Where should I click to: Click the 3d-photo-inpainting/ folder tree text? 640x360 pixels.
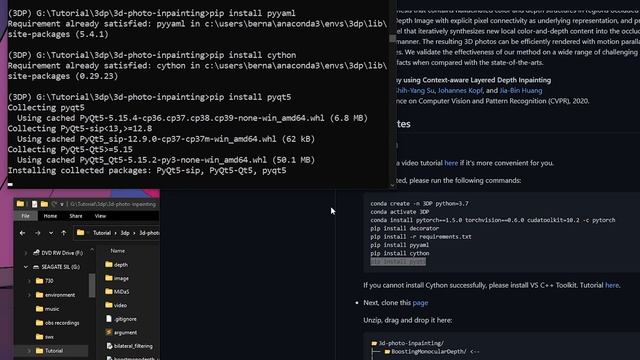(411, 343)
